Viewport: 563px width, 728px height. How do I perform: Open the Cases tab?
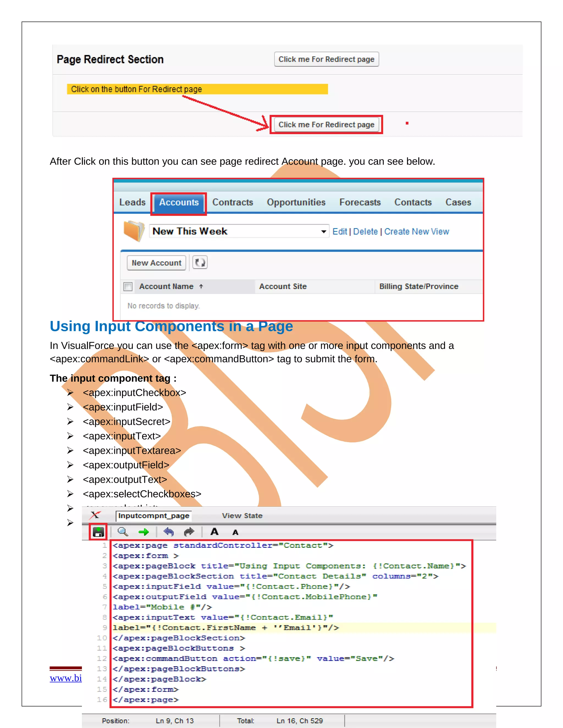click(x=458, y=202)
